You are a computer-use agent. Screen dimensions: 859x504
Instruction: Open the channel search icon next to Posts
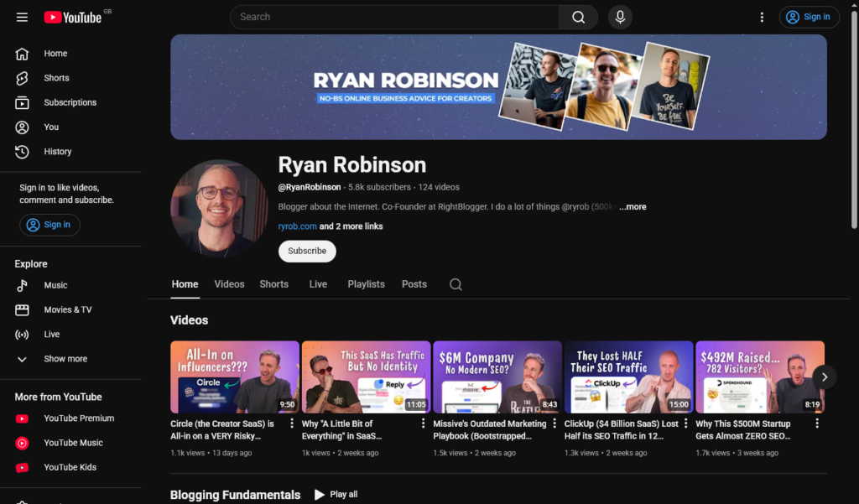pos(456,284)
